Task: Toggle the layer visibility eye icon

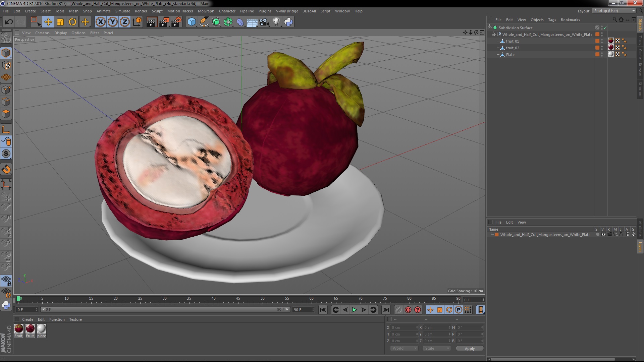Action: (603, 235)
